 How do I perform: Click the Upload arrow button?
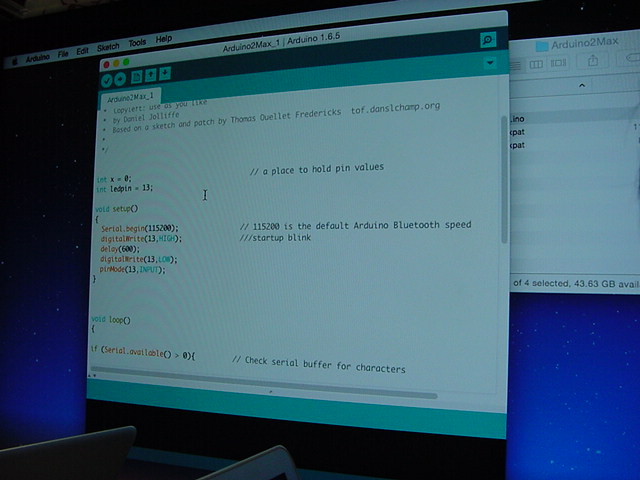(x=120, y=79)
